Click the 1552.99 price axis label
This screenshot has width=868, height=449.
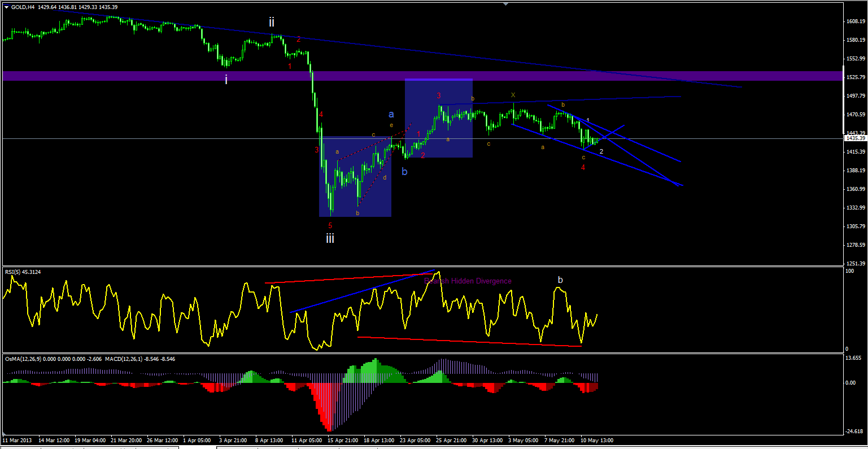pos(857,59)
